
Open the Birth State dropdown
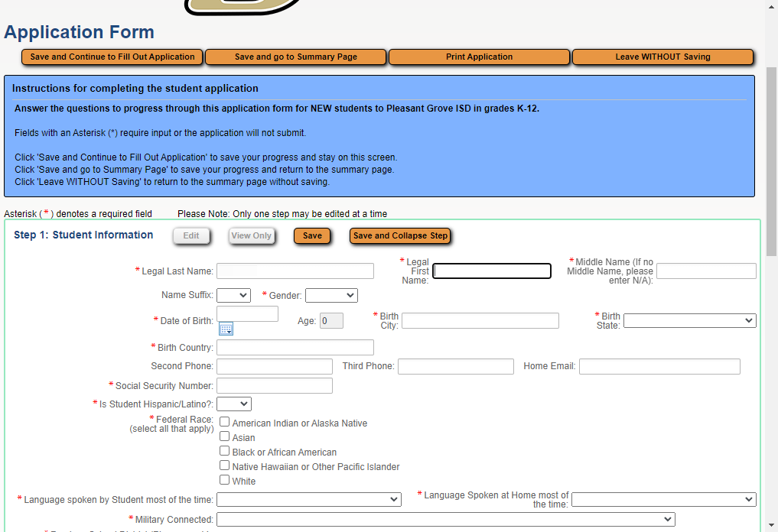click(690, 321)
